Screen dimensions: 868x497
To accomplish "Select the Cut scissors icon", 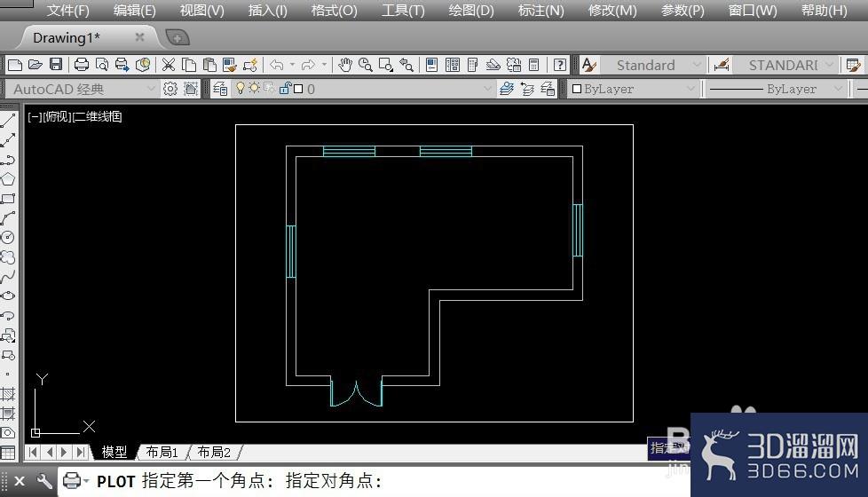I will (169, 65).
